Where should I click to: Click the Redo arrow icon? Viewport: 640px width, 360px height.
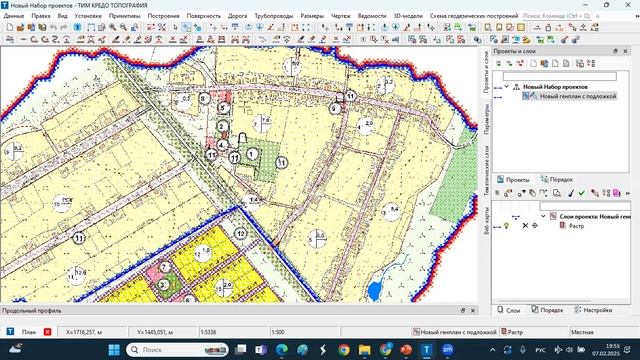tap(64, 28)
